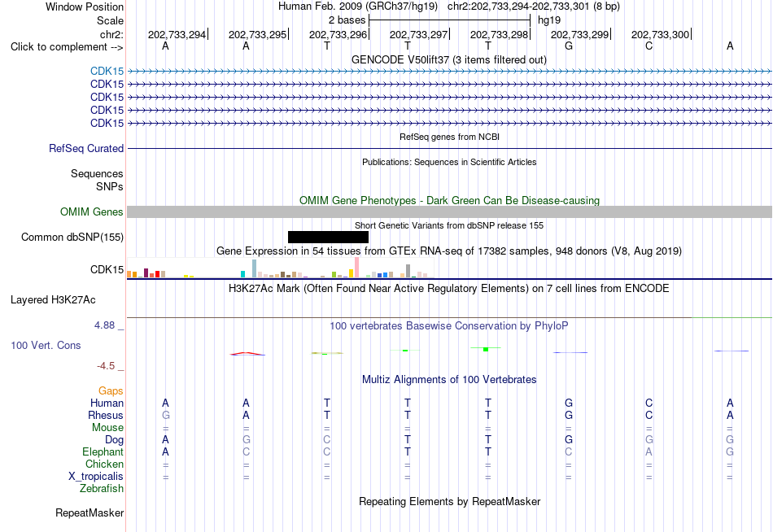This screenshot has width=773, height=532.
Task: Click the black dbSNP variant item
Action: [329, 238]
